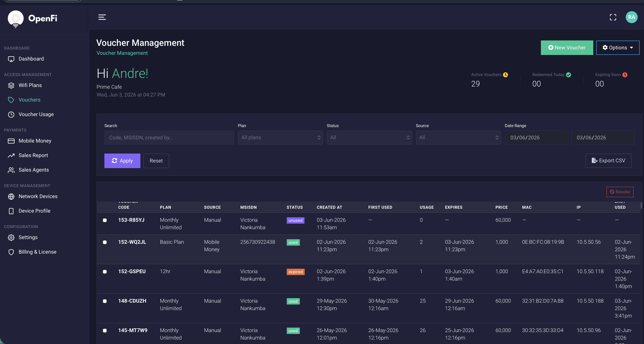Screen dimensions: 644x344
Task: Open Device Profile menu item
Action: (x=34, y=211)
